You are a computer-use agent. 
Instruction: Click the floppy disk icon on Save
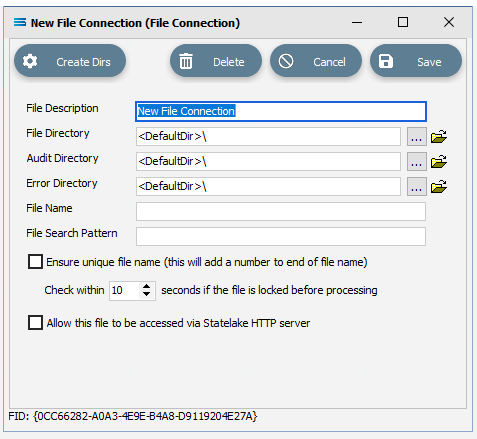[386, 61]
